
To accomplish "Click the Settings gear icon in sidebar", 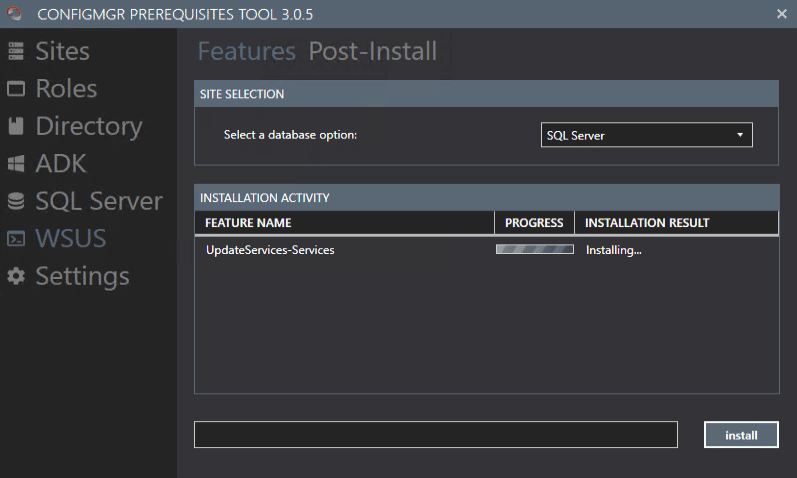I will click(x=16, y=276).
